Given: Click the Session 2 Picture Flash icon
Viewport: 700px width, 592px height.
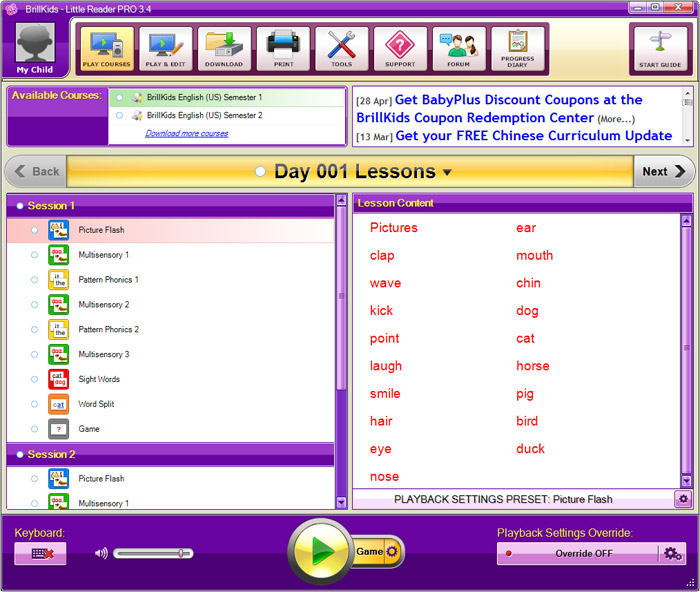Looking at the screenshot, I should (58, 479).
